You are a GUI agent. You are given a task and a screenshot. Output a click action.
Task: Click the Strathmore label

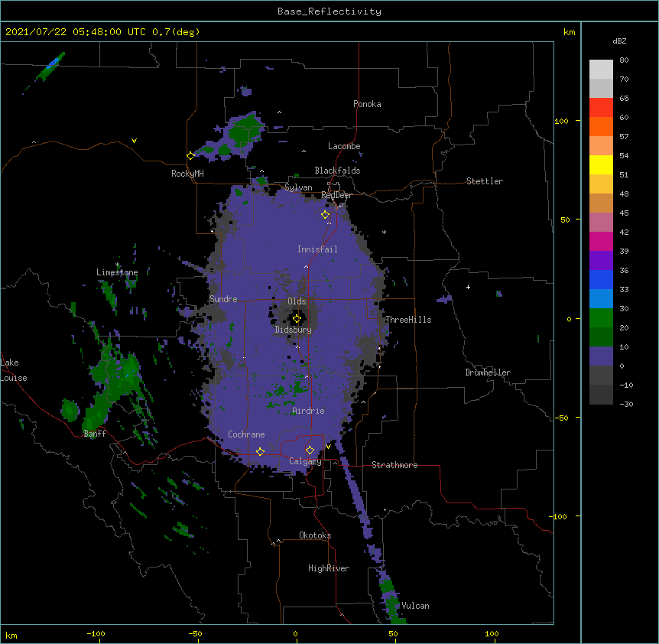tap(394, 465)
